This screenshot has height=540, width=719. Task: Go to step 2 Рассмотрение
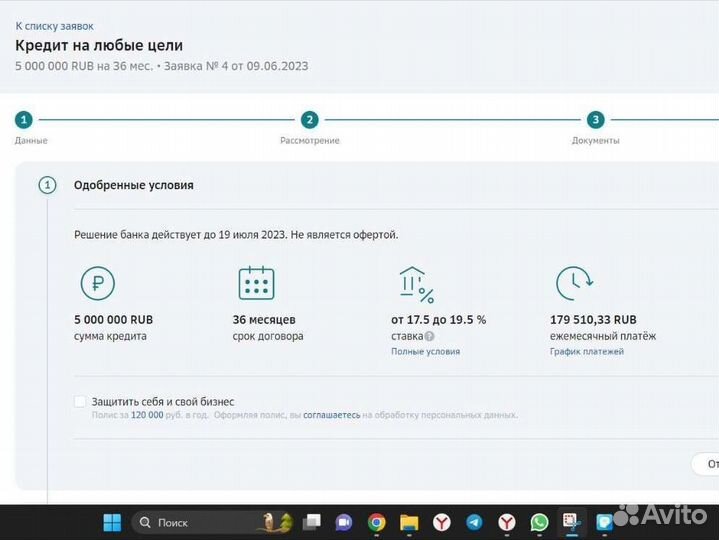[x=310, y=120]
